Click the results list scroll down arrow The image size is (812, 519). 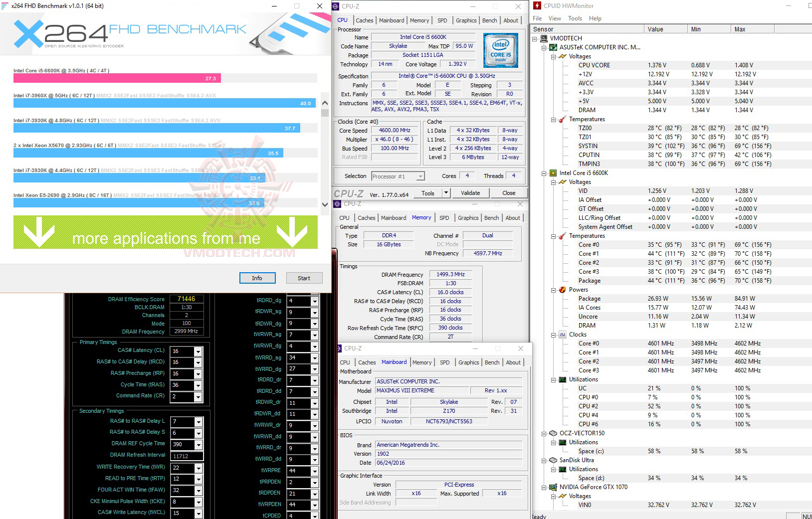point(325,204)
